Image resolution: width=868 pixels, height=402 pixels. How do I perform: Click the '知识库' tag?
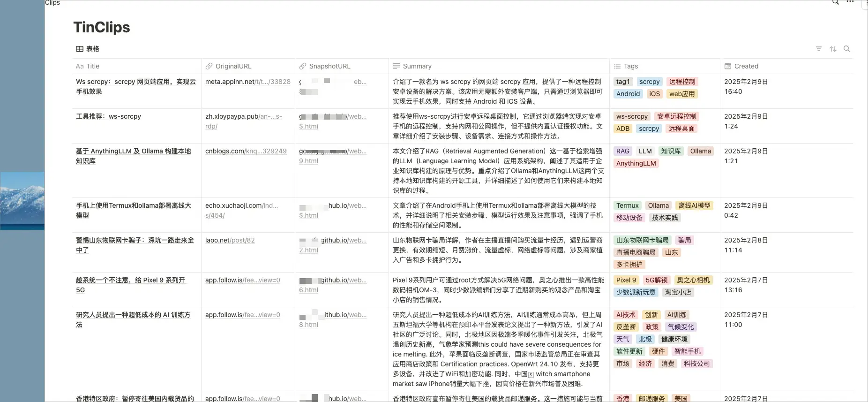click(671, 151)
